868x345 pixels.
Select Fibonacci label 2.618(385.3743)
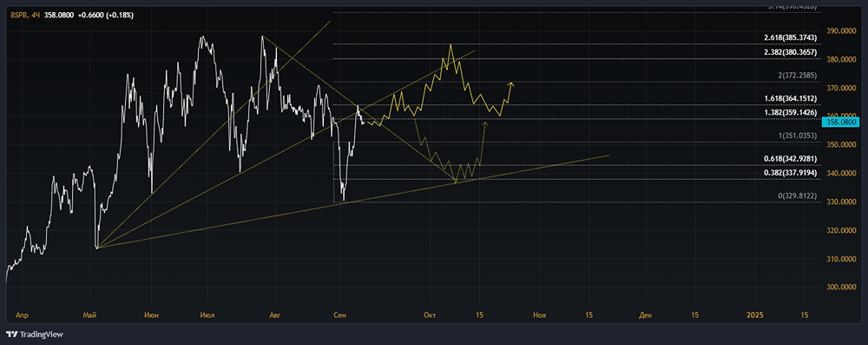pyautogui.click(x=790, y=37)
